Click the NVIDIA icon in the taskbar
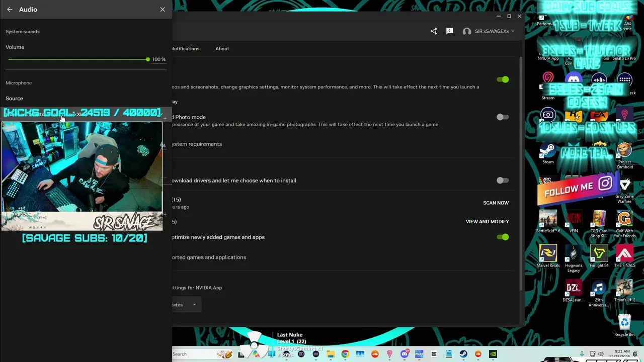Screen dimensions: 644x362 (493, 354)
